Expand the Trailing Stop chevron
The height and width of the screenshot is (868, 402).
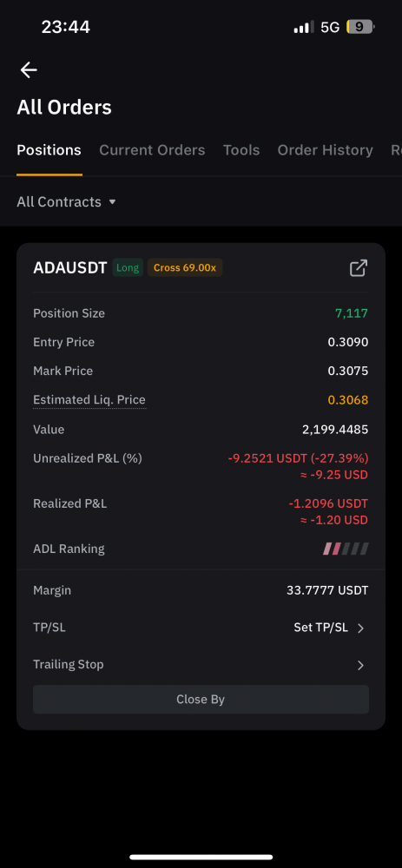click(360, 666)
